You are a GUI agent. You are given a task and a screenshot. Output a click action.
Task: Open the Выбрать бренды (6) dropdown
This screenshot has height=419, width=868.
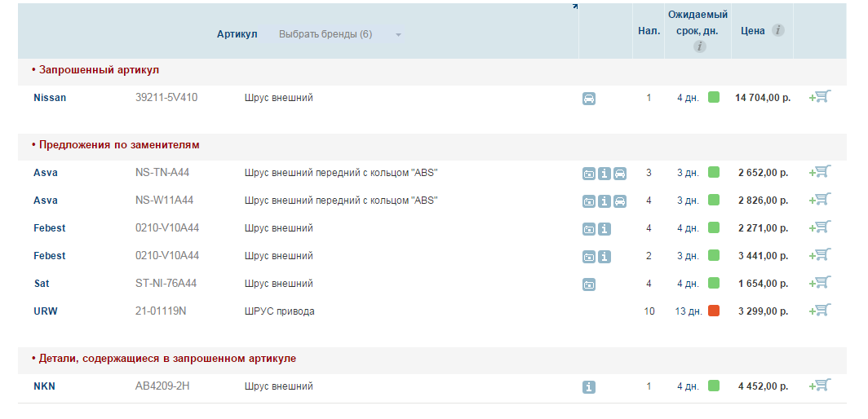[339, 34]
